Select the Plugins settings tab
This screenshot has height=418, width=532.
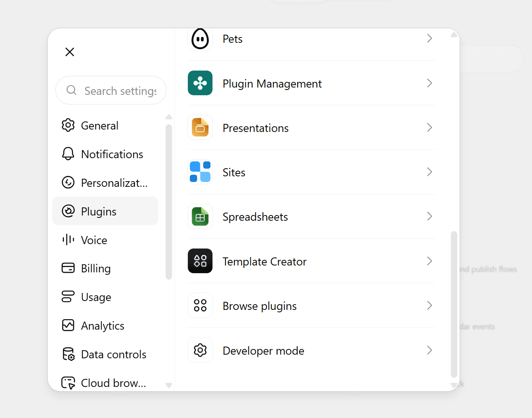click(105, 211)
